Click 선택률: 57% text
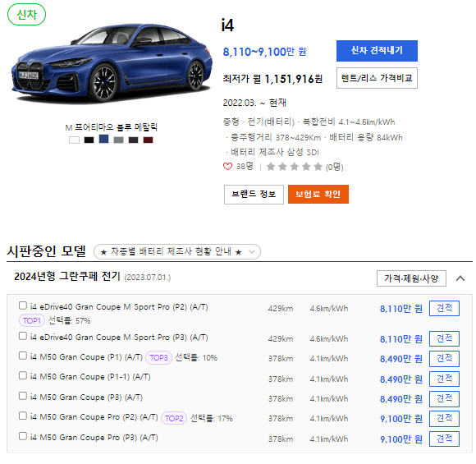 (x=70, y=320)
